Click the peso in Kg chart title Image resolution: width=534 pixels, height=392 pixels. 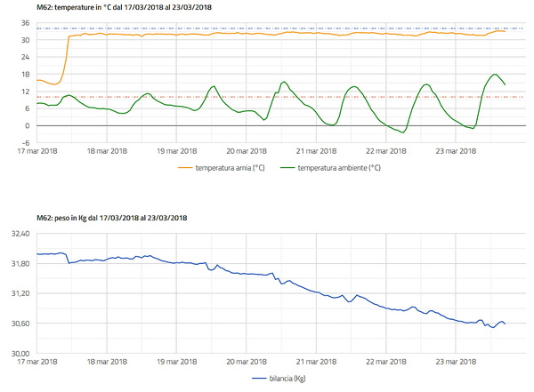(x=111, y=217)
